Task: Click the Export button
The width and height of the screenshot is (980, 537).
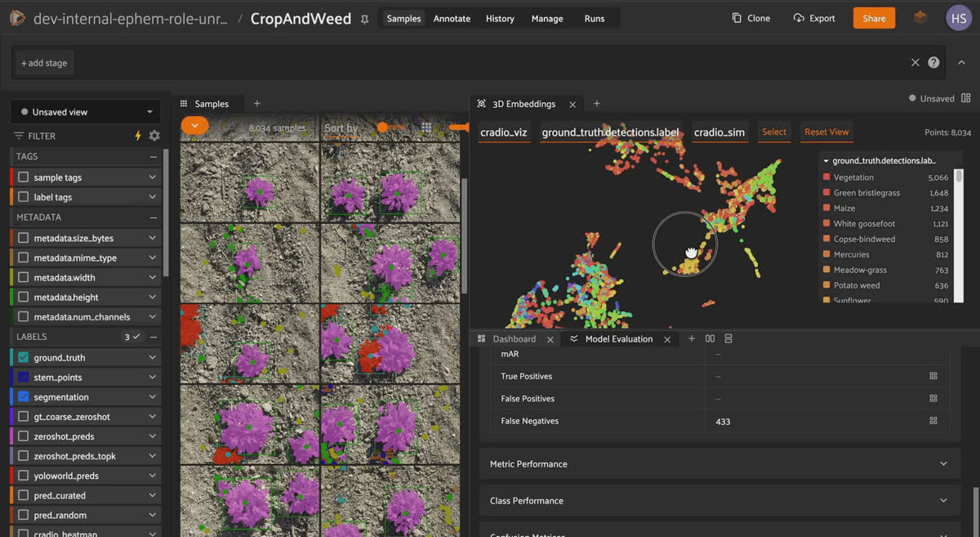Action: [x=813, y=18]
